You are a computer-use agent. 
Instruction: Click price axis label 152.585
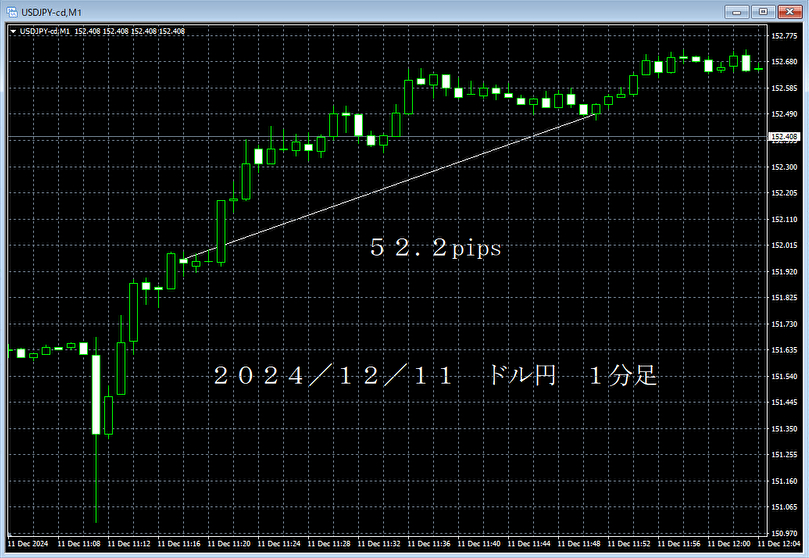coord(784,88)
